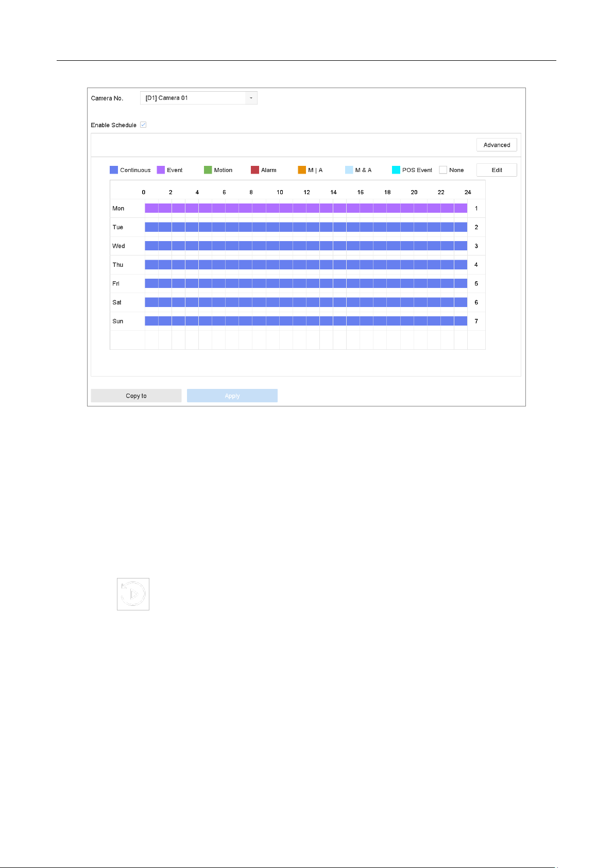Open the Camera No. dropdown
614x868 pixels.
[x=198, y=98]
